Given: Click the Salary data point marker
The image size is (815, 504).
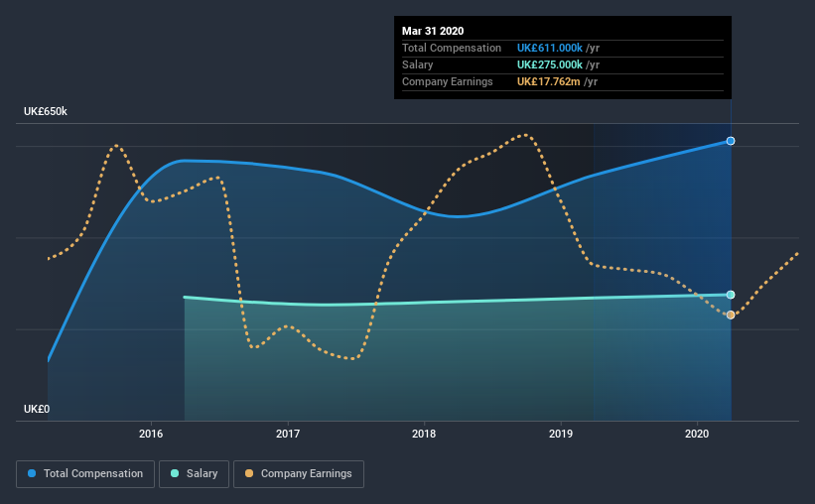Looking at the screenshot, I should coord(731,295).
